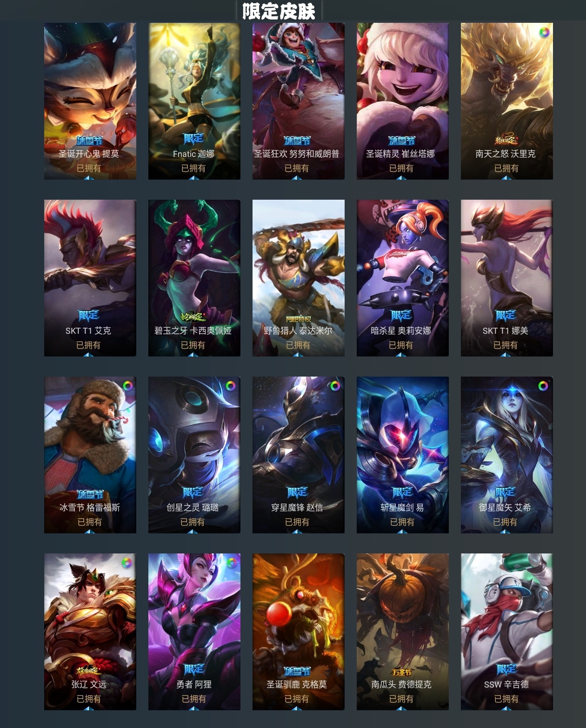Expand the arrow below 暗杀星 奥莉安娜
The image size is (586, 728).
coord(401,354)
